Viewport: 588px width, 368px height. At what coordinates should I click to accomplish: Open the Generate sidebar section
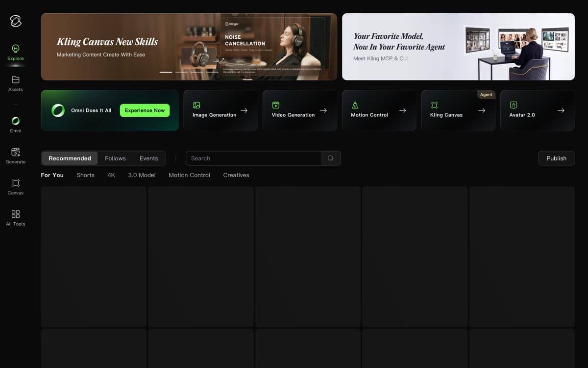[x=15, y=156]
